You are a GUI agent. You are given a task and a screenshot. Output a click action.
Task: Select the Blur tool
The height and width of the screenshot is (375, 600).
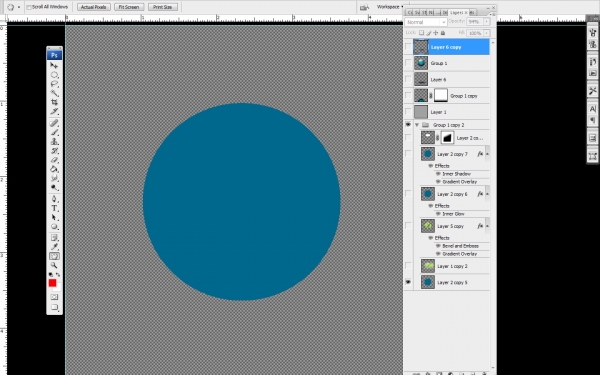coord(54,178)
